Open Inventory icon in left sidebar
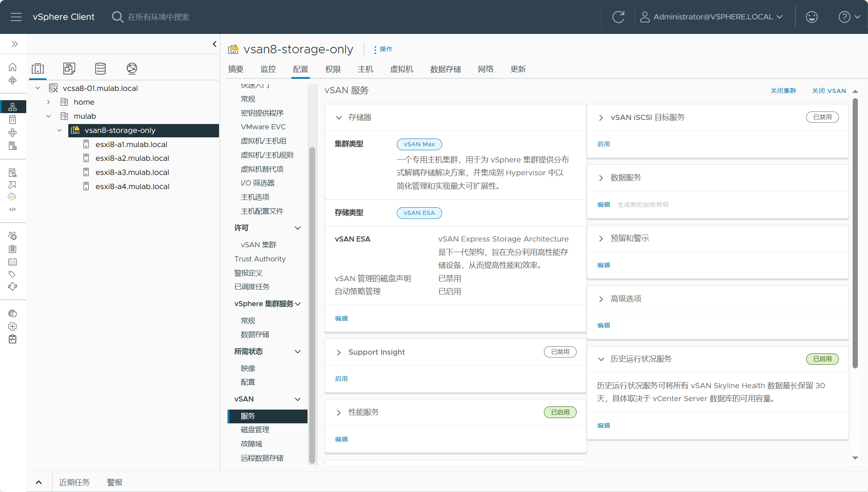The image size is (868, 492). 13,107
